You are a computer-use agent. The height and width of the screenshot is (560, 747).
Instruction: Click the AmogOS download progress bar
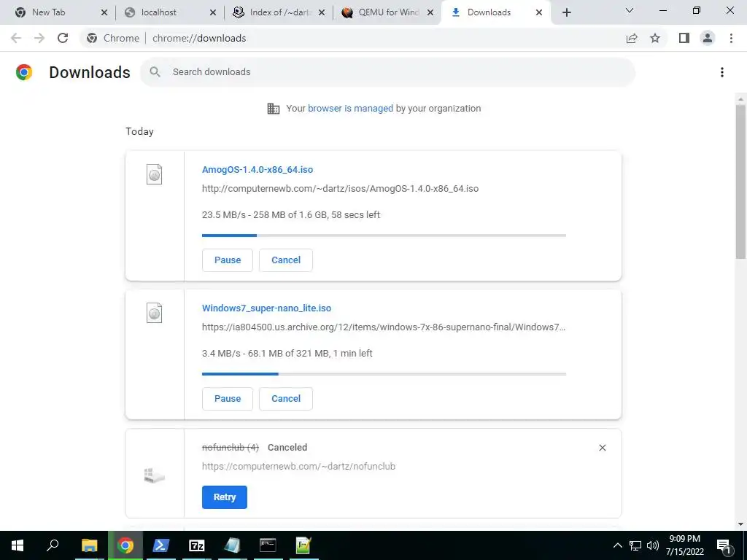click(384, 236)
